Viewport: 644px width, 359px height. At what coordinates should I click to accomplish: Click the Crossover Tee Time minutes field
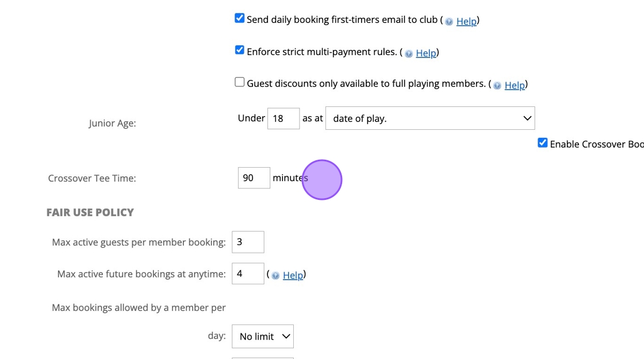click(x=254, y=178)
